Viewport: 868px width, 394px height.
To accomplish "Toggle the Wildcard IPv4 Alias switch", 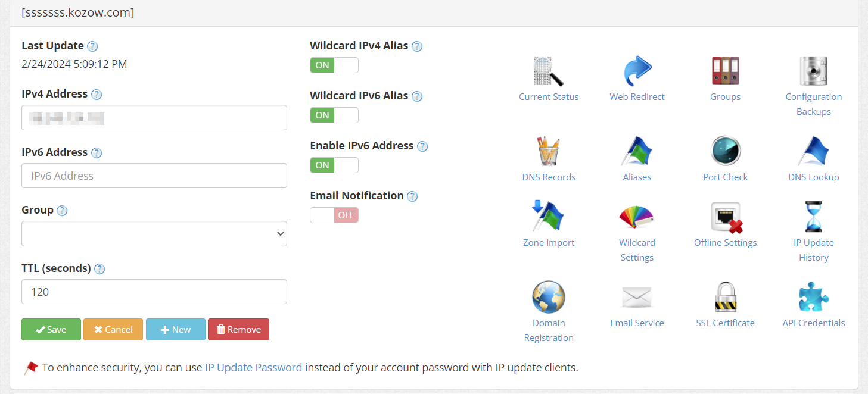I will click(x=334, y=65).
